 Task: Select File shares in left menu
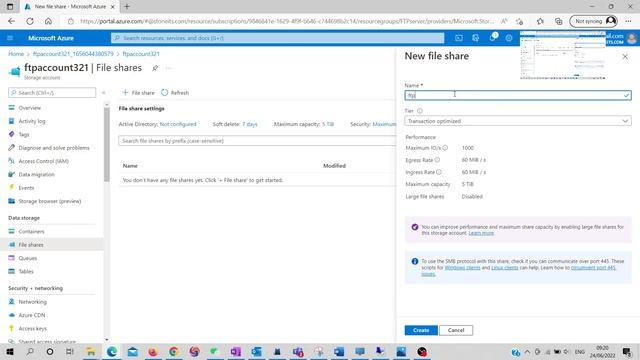(31, 245)
